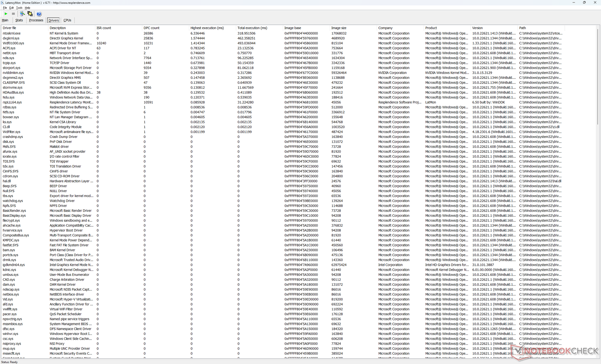601x364 pixels.
Task: Click the Path column header
Action: click(x=541, y=28)
